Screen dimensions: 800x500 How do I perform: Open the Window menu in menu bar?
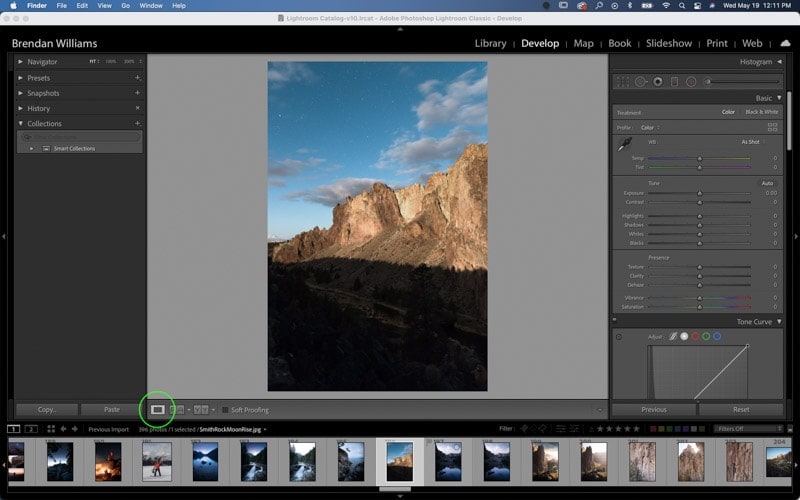151,6
